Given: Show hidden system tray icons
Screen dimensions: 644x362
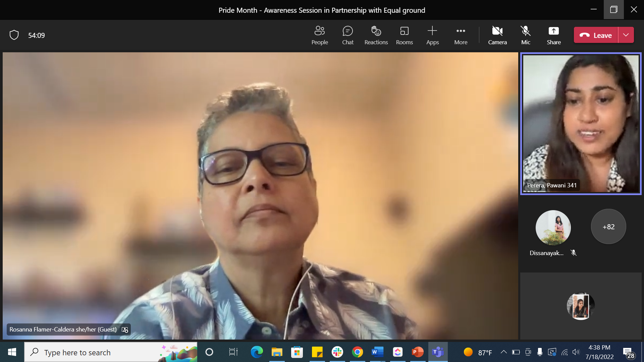Looking at the screenshot, I should pyautogui.click(x=503, y=352).
